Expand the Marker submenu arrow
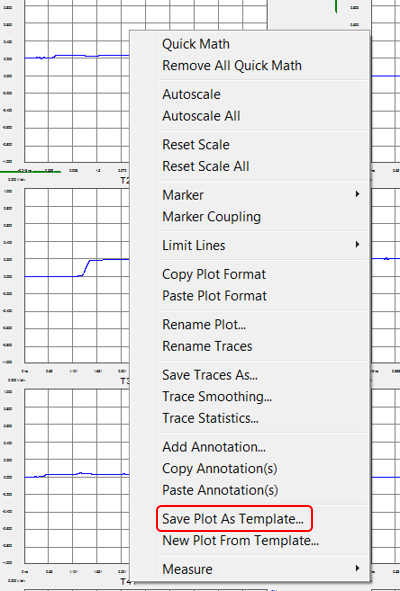Image resolution: width=400 pixels, height=591 pixels. click(357, 194)
